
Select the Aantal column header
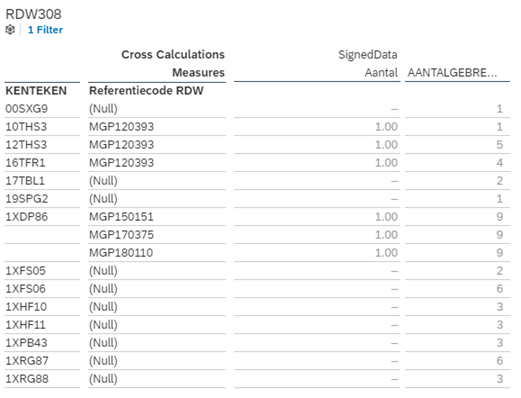point(381,73)
